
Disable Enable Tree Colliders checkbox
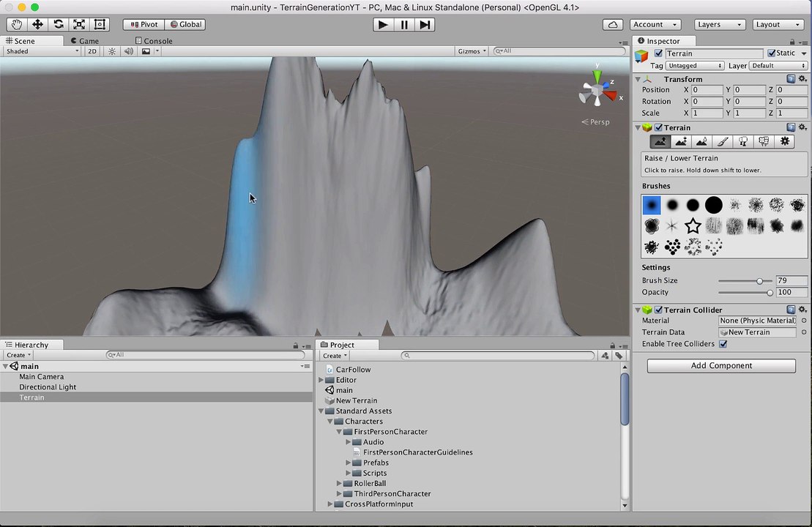point(723,344)
